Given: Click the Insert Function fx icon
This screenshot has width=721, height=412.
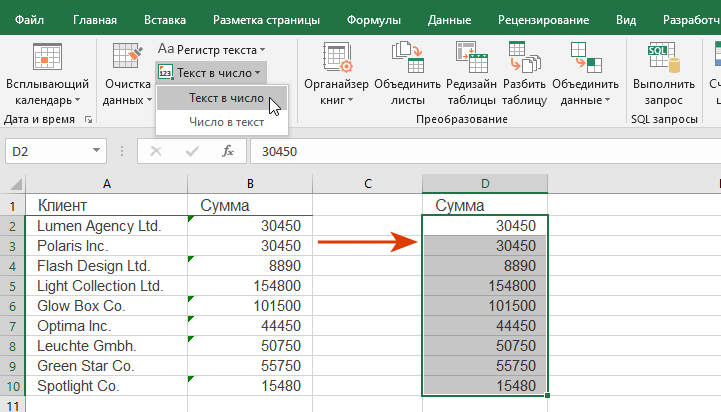Looking at the screenshot, I should (x=228, y=151).
